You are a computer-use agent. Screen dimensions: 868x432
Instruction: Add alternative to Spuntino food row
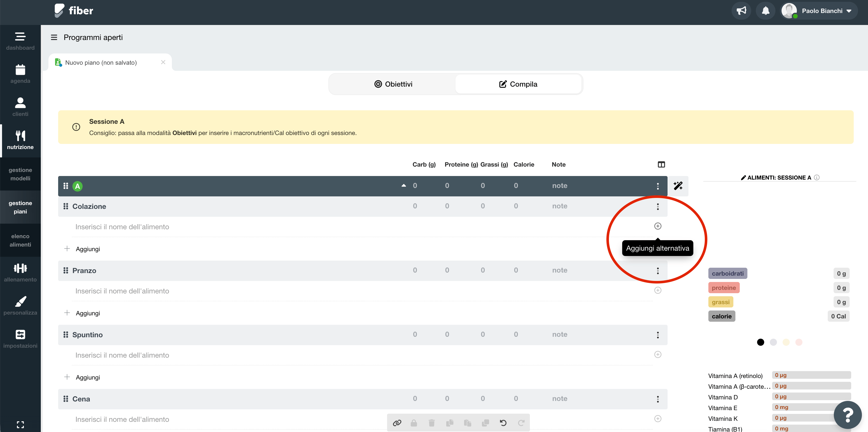(x=657, y=354)
